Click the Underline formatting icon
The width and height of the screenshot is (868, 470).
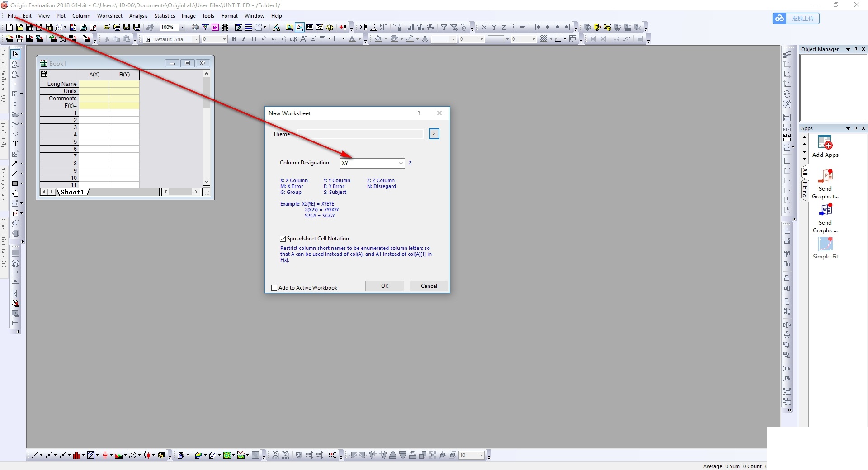[254, 39]
